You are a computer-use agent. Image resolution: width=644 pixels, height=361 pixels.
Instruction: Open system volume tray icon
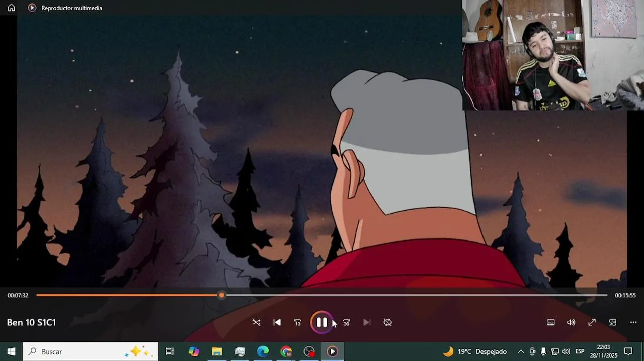tap(566, 351)
